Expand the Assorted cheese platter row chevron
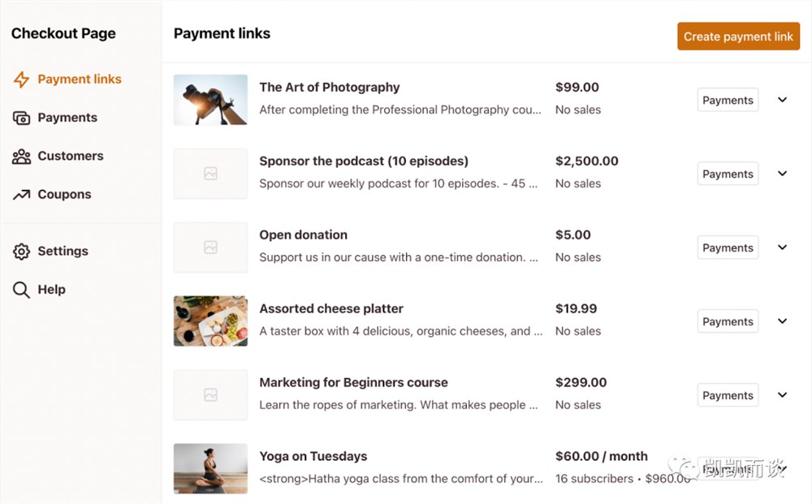The width and height of the screenshot is (812, 504). point(783,321)
